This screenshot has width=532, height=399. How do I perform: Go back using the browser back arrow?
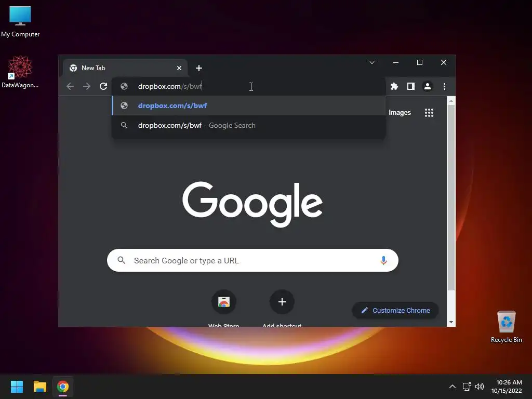(70, 87)
